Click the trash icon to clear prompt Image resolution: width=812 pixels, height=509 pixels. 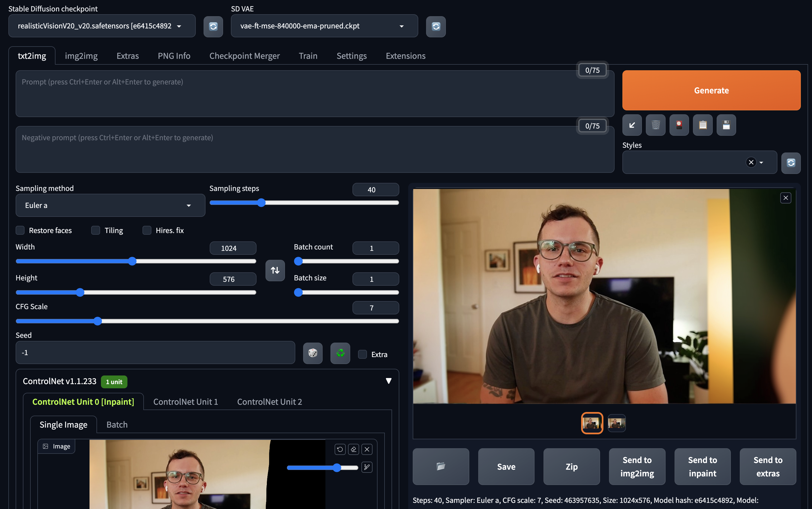click(656, 125)
